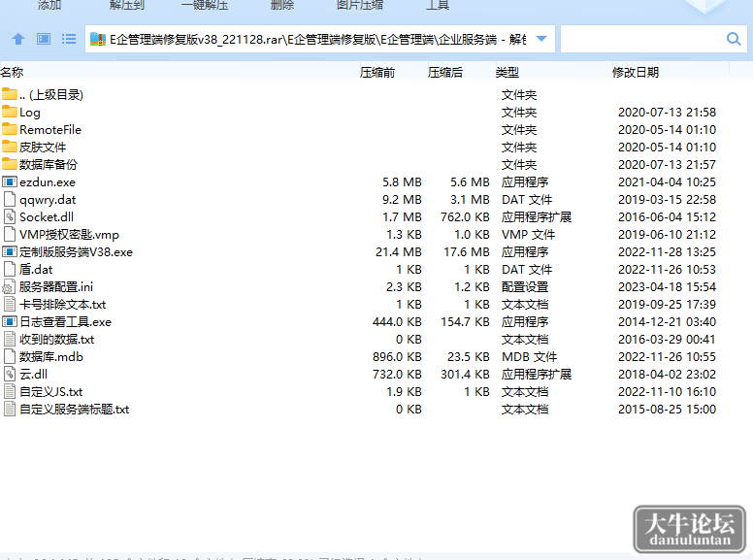Switch to large icon view mode

44,39
